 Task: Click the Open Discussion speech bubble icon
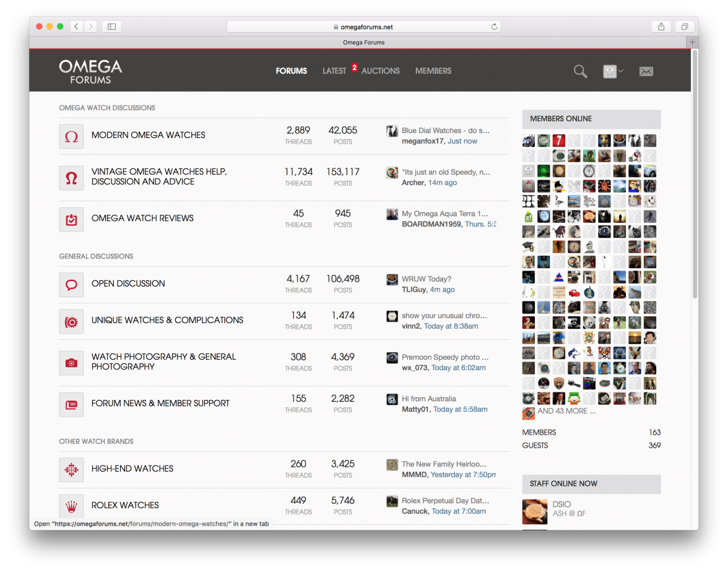[71, 284]
